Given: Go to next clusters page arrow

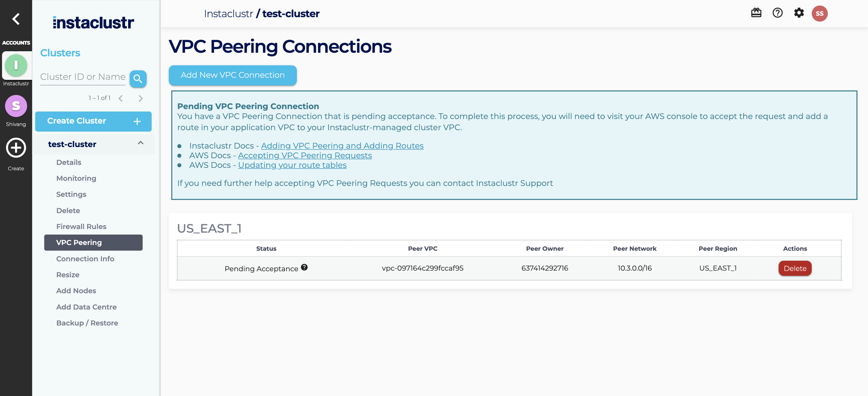Looking at the screenshot, I should click(140, 99).
